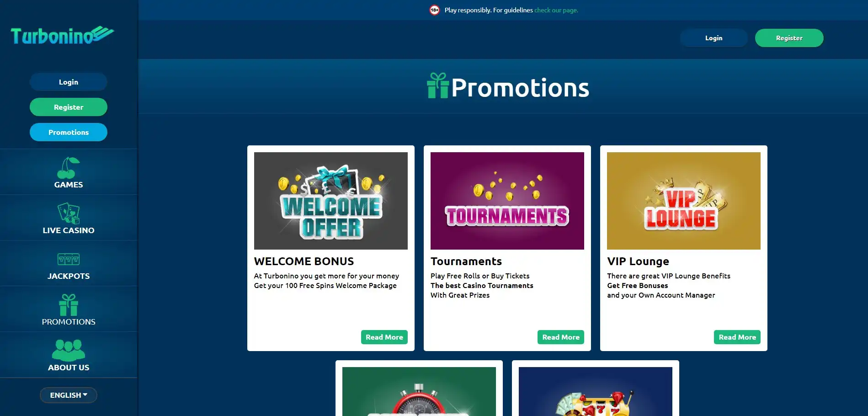Click the VIP Lounge banner image
868x416 pixels.
pyautogui.click(x=684, y=201)
